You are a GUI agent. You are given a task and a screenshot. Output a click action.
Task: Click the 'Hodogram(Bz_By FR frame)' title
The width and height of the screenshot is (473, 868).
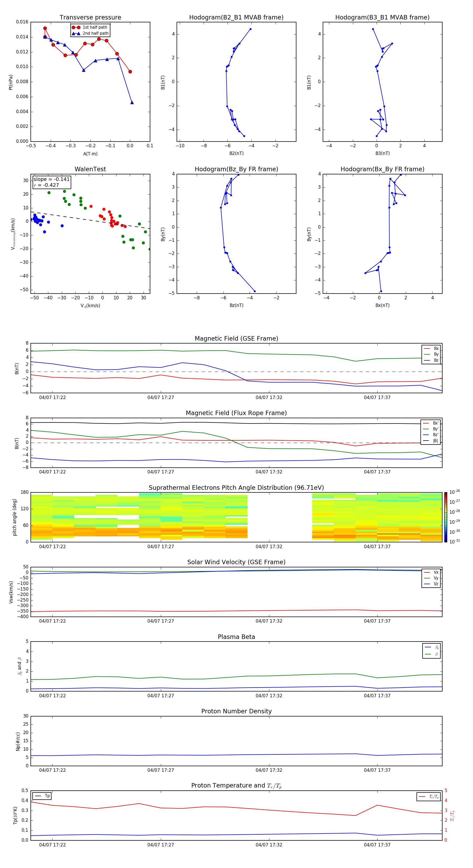[x=236, y=169]
